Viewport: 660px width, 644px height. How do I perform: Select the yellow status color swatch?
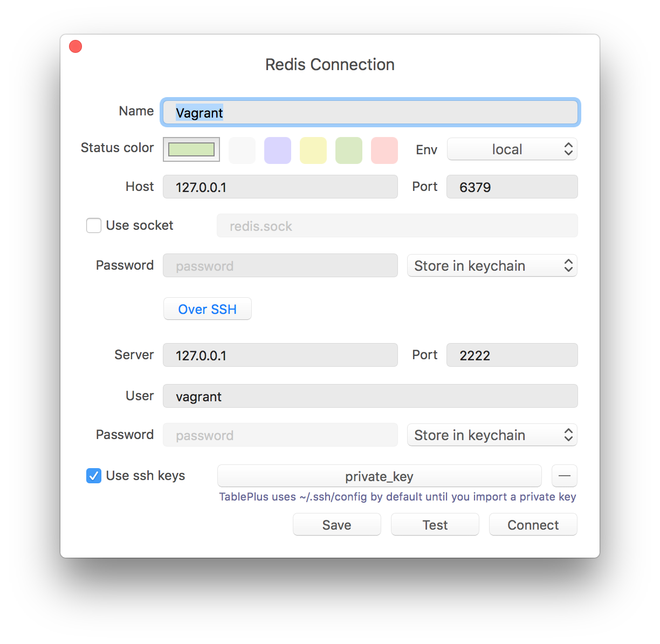click(x=313, y=150)
